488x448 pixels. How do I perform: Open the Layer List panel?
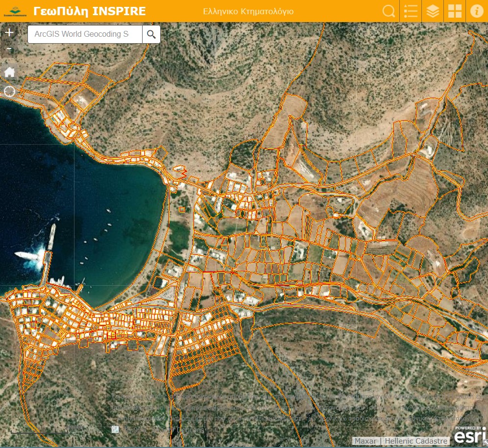point(433,11)
